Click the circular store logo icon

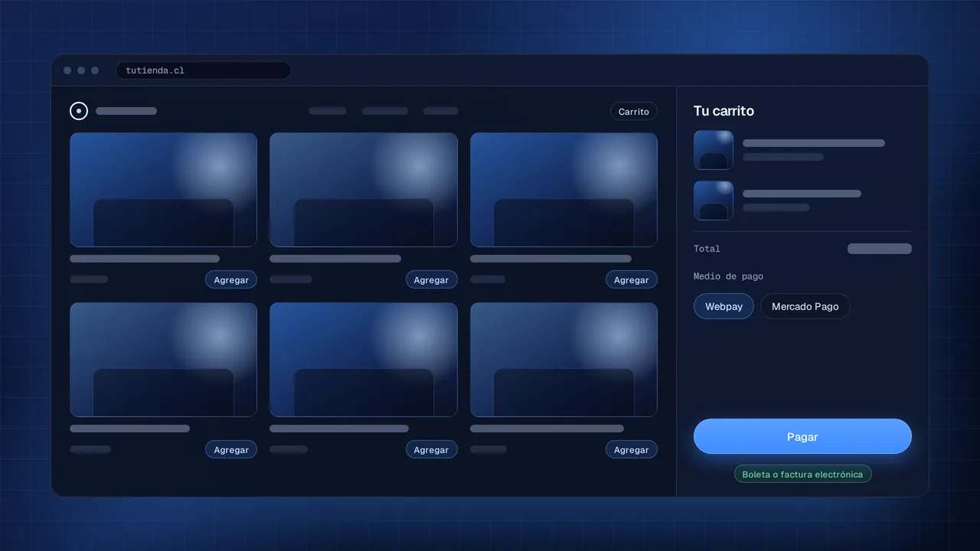tap(79, 111)
